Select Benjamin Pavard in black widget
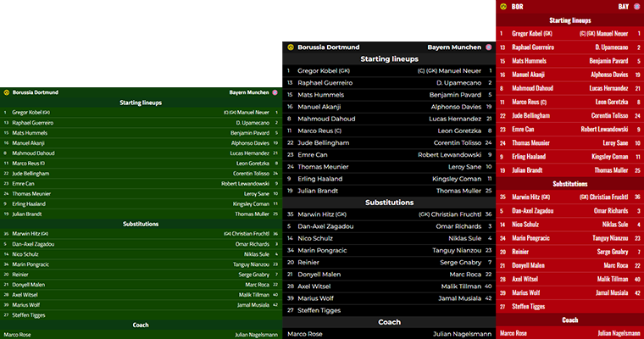 point(456,95)
